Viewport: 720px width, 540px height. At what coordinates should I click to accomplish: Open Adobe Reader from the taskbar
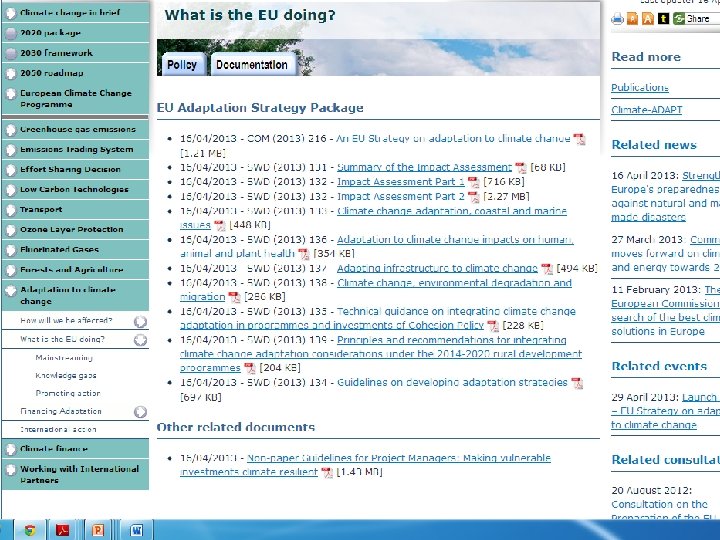click(62, 530)
